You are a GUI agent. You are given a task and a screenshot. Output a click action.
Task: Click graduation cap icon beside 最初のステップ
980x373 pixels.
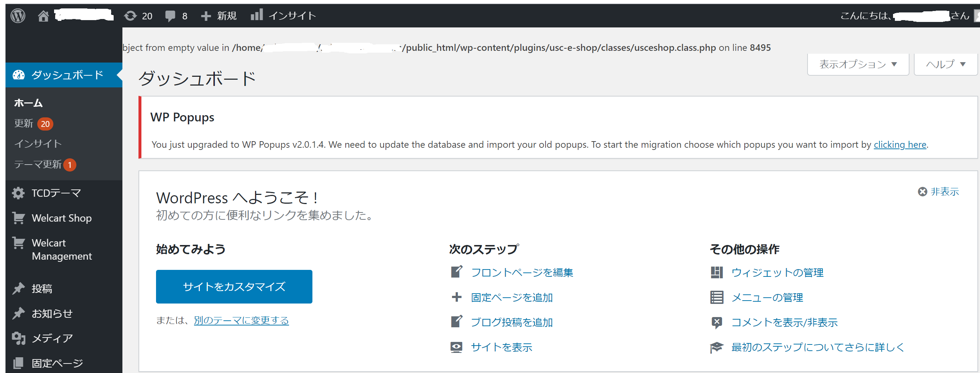pos(717,347)
